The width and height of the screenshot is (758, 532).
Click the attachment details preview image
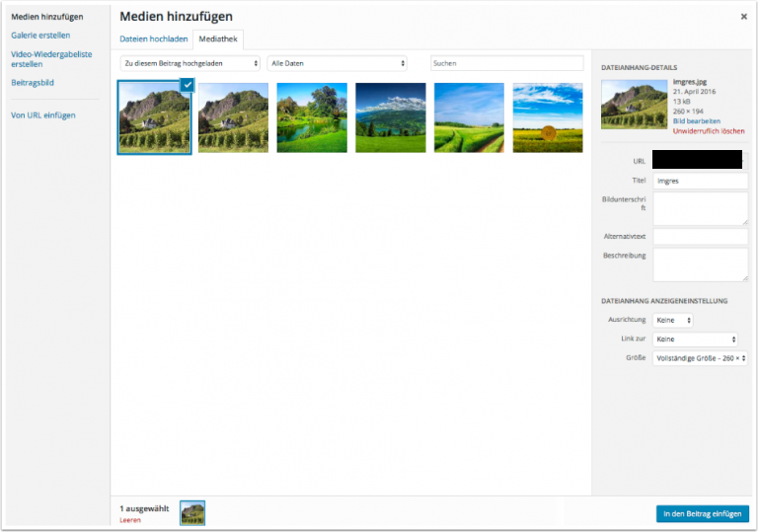[x=635, y=104]
